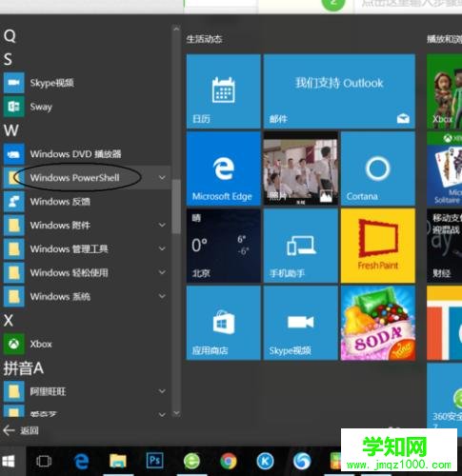
Task: Jump to letter S section header
Action: [x=8, y=59]
